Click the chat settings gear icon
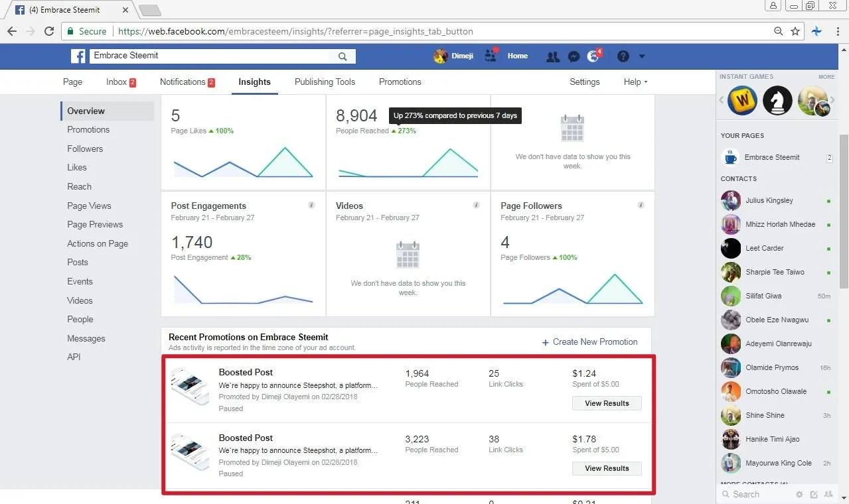 799,495
